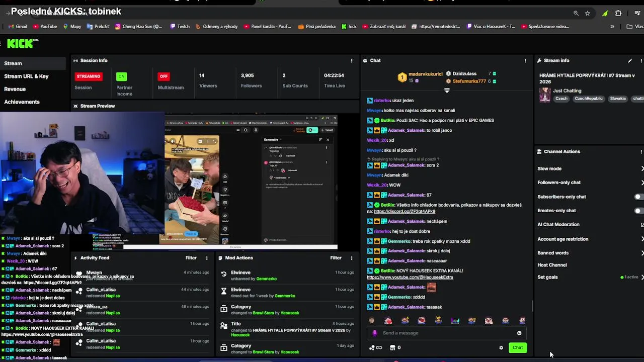Click the browser search magnifier icon
Viewport: 644px width, 362px height.
(x=576, y=13)
